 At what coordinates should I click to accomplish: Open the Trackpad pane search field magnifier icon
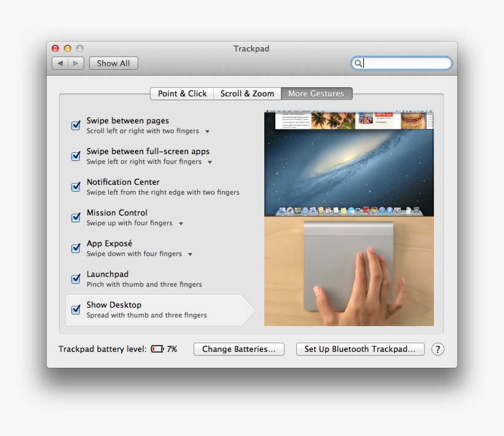(360, 63)
